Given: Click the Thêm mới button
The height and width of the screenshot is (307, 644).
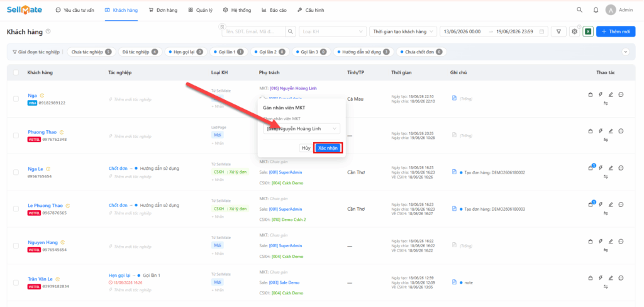Looking at the screenshot, I should (616, 31).
